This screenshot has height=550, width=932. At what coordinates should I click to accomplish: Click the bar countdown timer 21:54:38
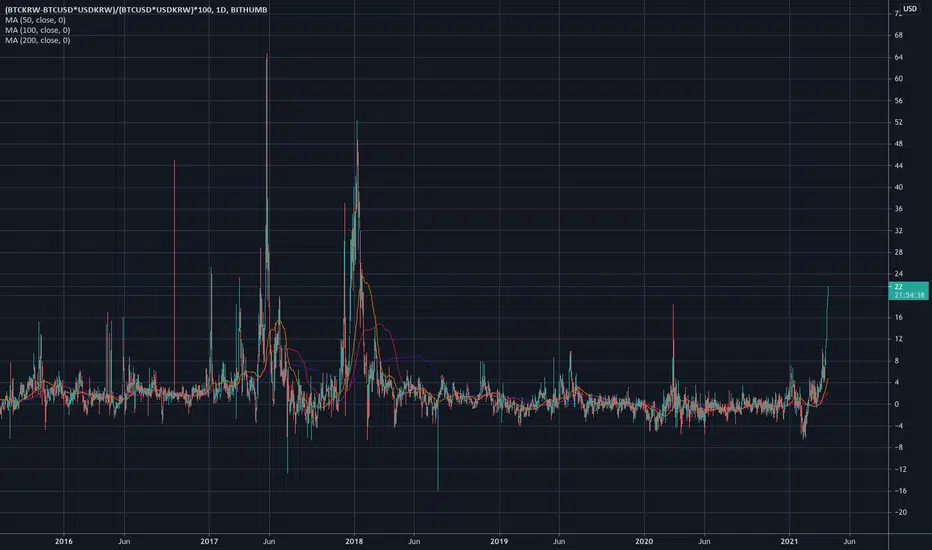pos(909,295)
